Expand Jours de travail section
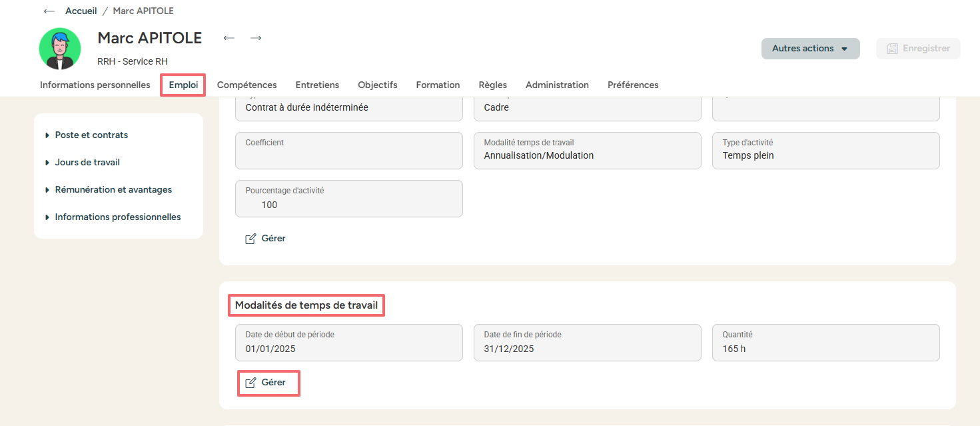 (87, 163)
